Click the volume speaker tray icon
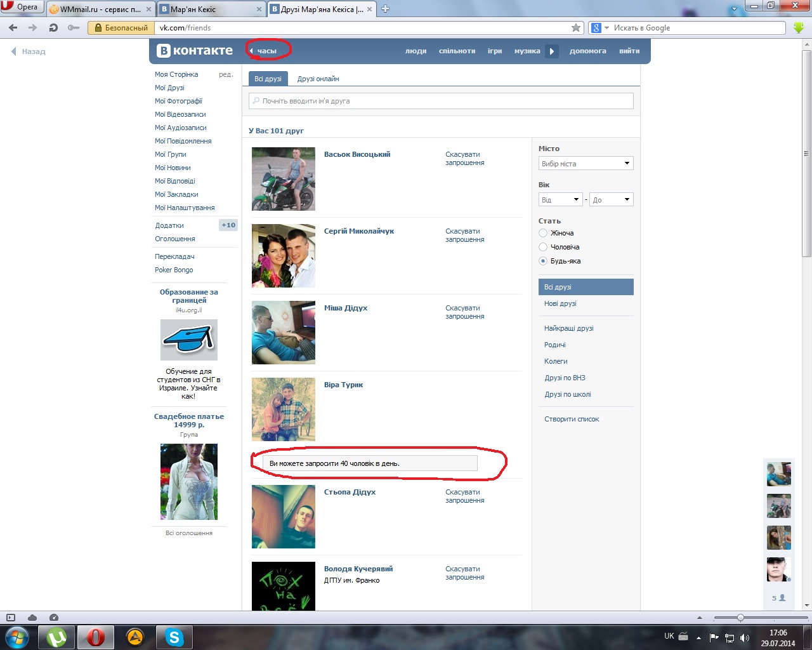Viewport: 812px width, 650px height. point(745,637)
